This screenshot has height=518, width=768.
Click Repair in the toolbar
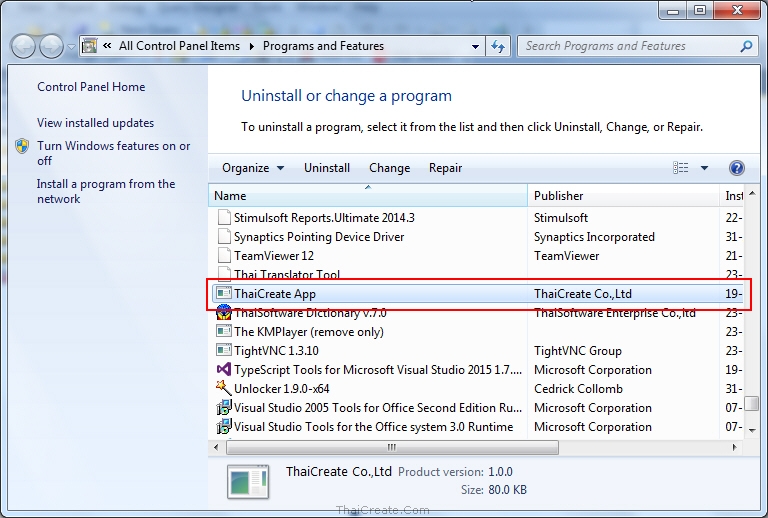coord(445,168)
